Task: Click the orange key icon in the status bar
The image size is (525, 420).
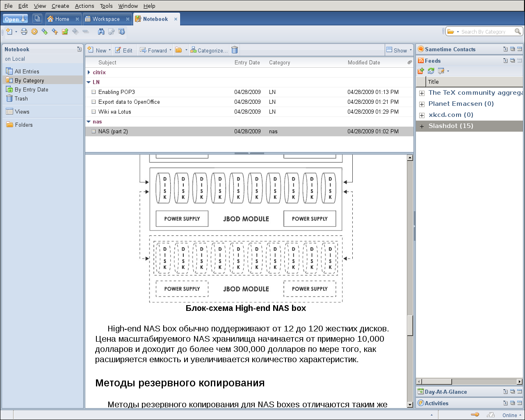Action: click(475, 415)
